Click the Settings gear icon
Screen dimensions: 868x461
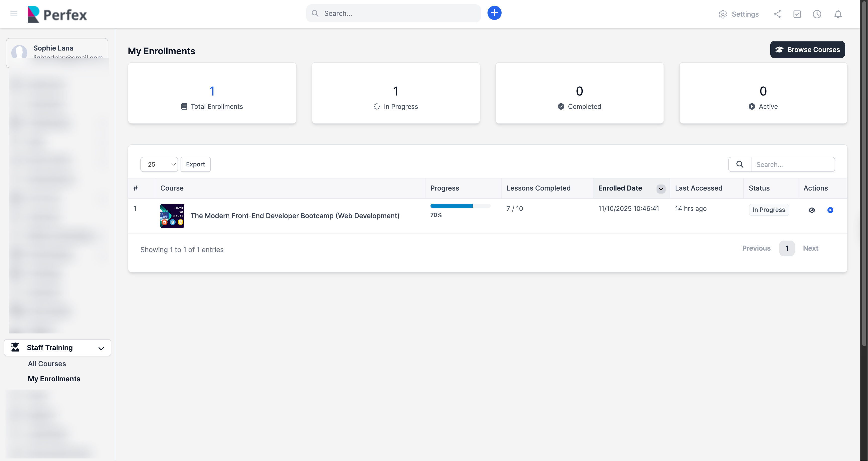pyautogui.click(x=722, y=14)
